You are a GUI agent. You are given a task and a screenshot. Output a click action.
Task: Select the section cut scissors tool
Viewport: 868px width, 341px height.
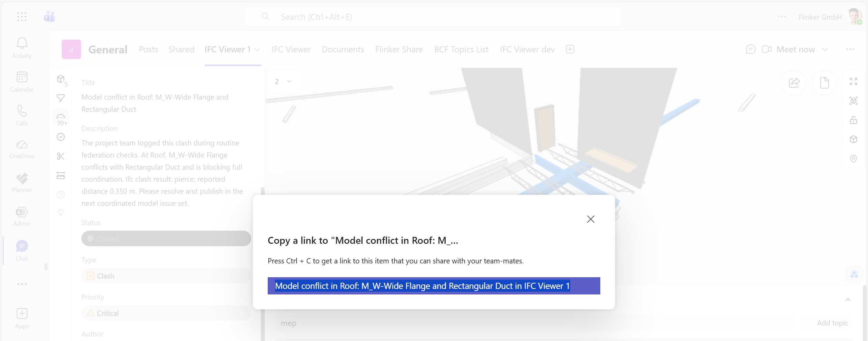coord(61,156)
